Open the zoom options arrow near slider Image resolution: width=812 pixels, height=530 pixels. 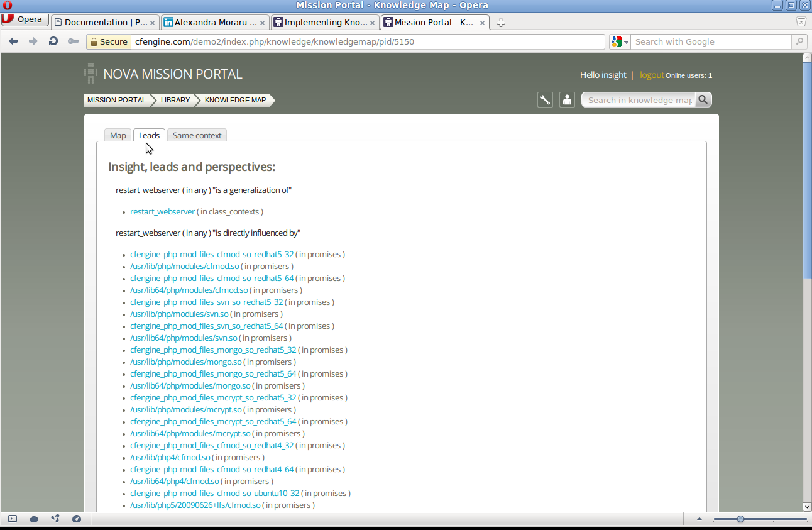click(x=700, y=519)
